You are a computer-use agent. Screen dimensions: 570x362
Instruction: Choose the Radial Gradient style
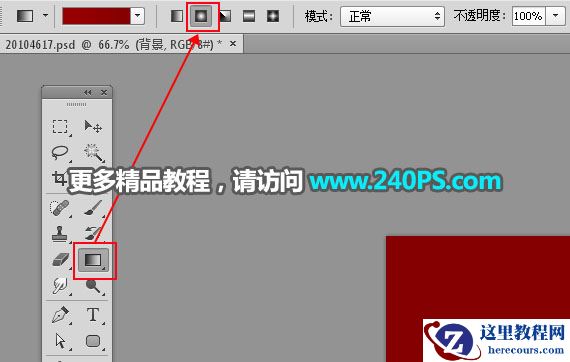[201, 16]
